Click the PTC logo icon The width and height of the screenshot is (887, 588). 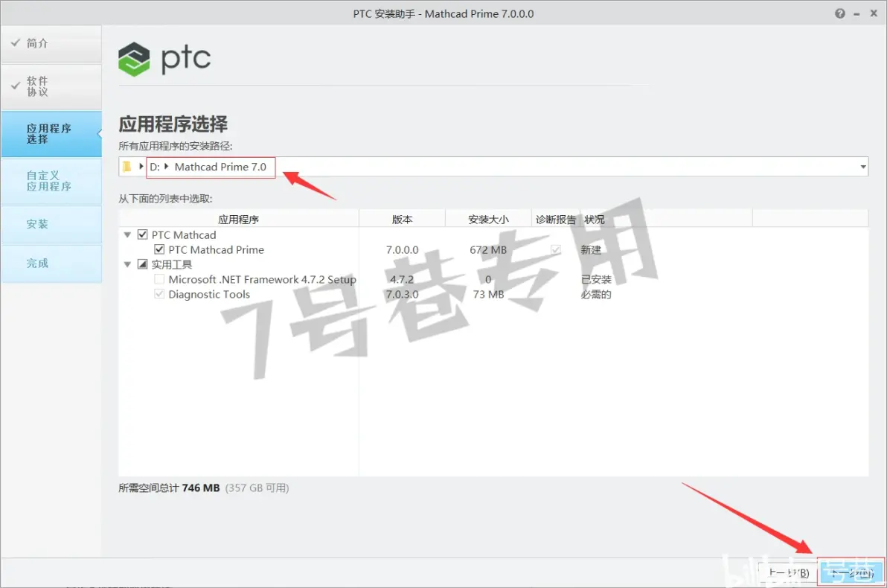pyautogui.click(x=134, y=59)
